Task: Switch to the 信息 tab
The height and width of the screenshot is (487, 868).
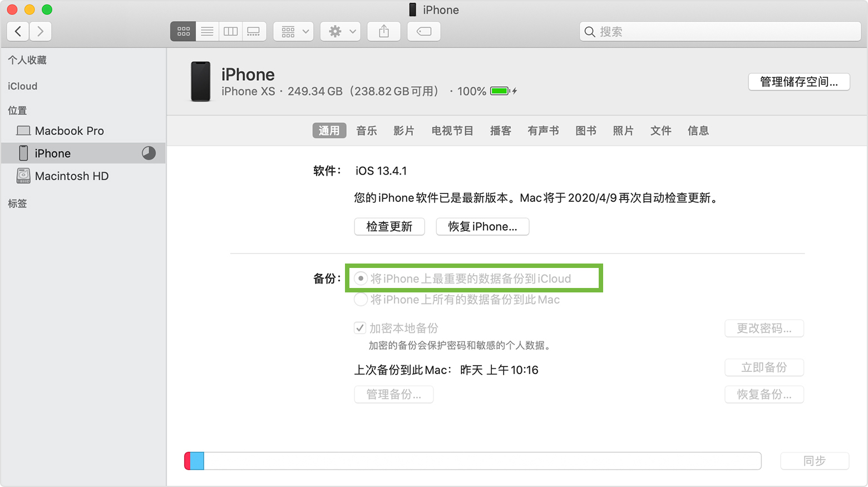Action: pos(698,131)
